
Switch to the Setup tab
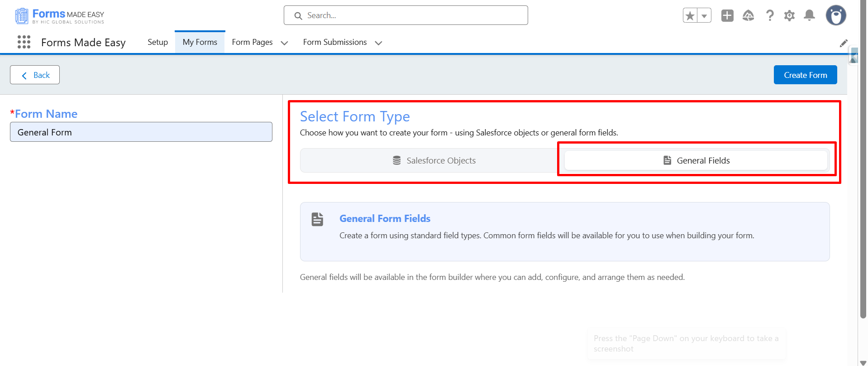coord(157,42)
